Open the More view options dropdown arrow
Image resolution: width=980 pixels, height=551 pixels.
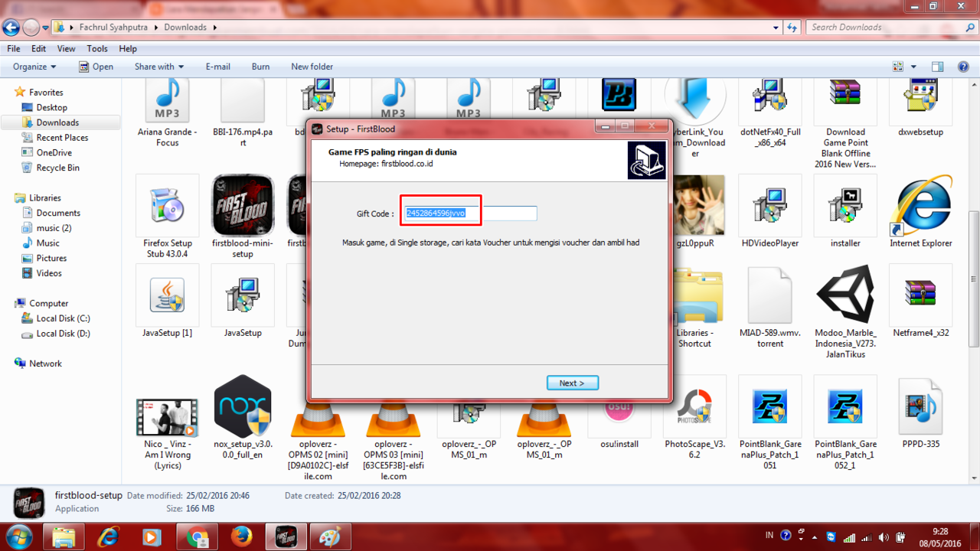[x=913, y=67]
